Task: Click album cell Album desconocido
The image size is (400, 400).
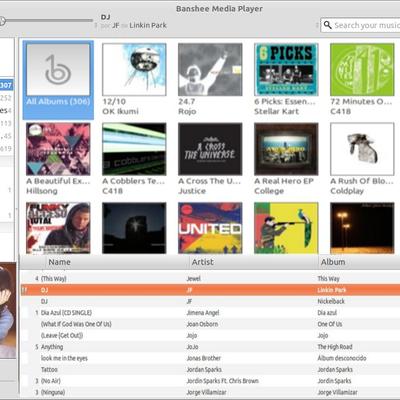Action: point(342,358)
